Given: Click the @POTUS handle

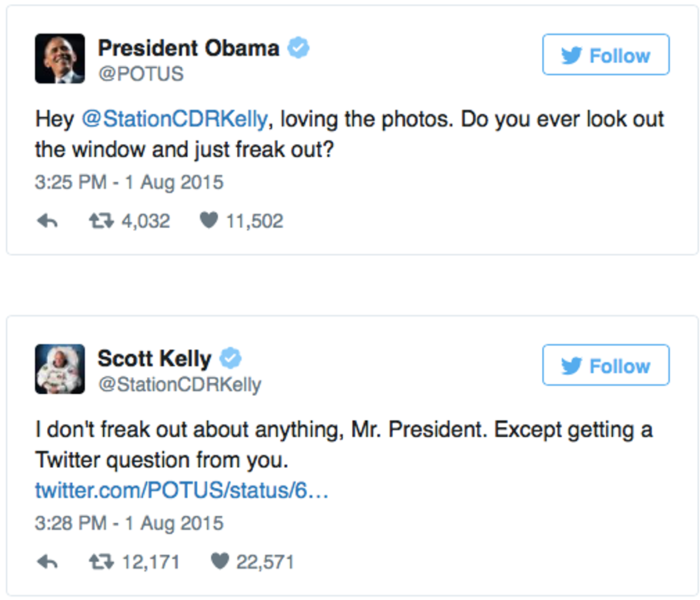Looking at the screenshot, I should pyautogui.click(x=141, y=74).
